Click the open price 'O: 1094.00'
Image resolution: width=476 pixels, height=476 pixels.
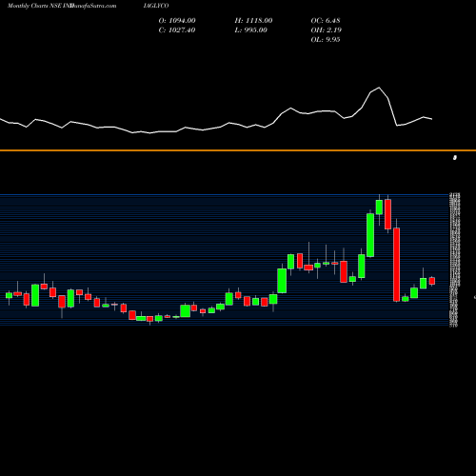[177, 21]
